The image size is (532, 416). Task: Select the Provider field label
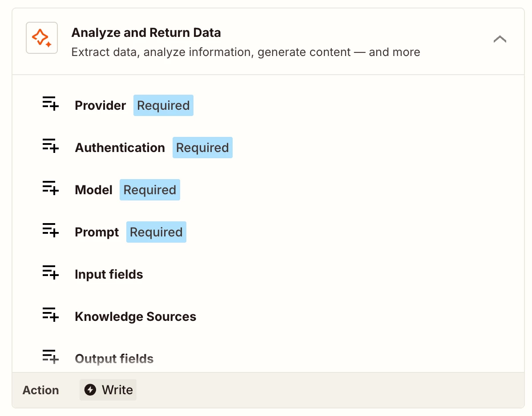101,106
